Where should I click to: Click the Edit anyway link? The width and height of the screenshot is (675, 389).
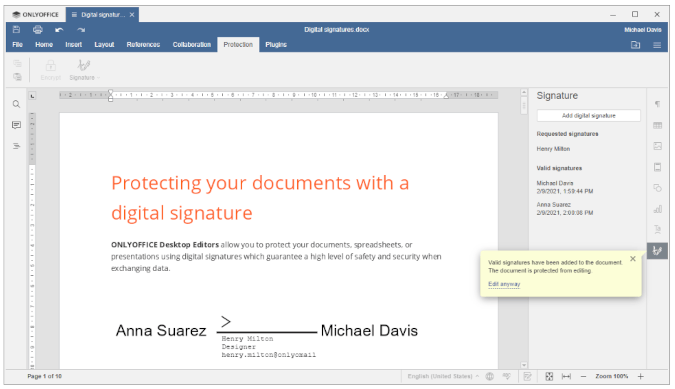pos(504,284)
